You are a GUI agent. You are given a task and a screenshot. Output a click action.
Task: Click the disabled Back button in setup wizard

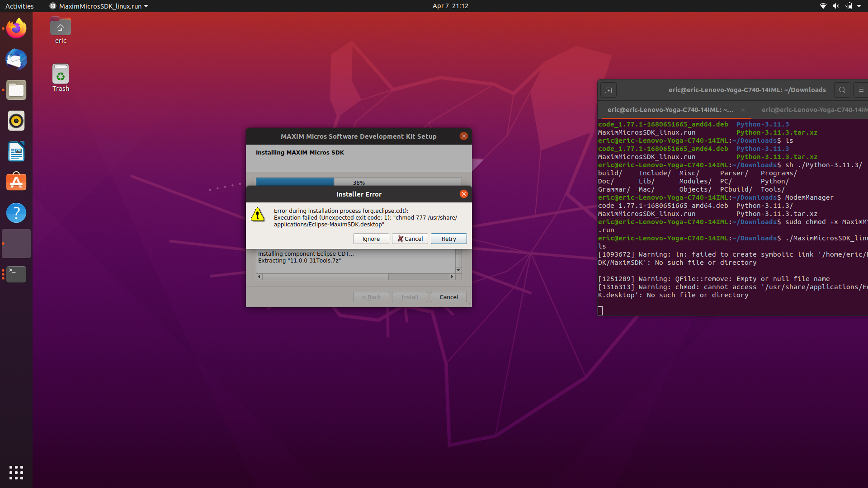tap(371, 297)
